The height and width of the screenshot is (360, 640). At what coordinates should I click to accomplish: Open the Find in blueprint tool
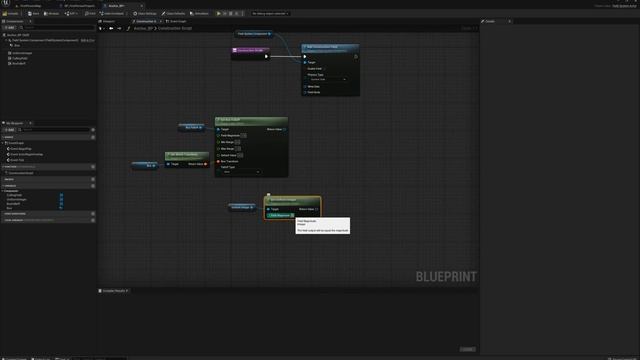tap(90, 13)
